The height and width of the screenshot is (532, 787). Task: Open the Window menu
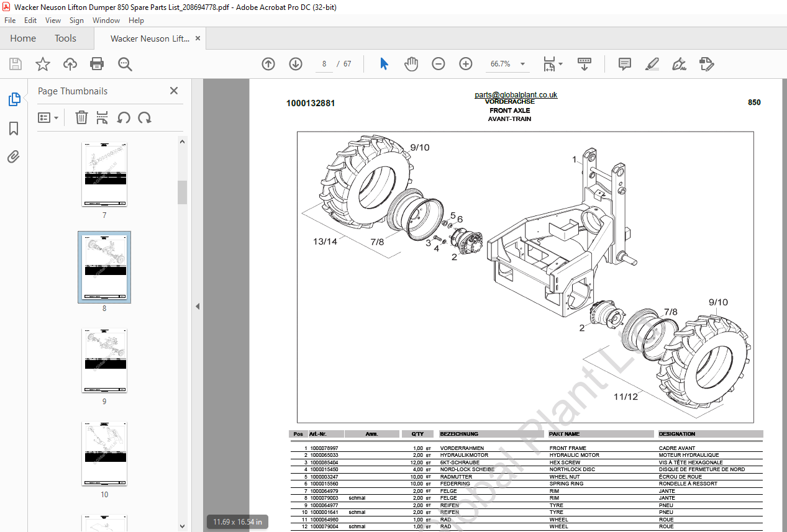[x=106, y=20]
